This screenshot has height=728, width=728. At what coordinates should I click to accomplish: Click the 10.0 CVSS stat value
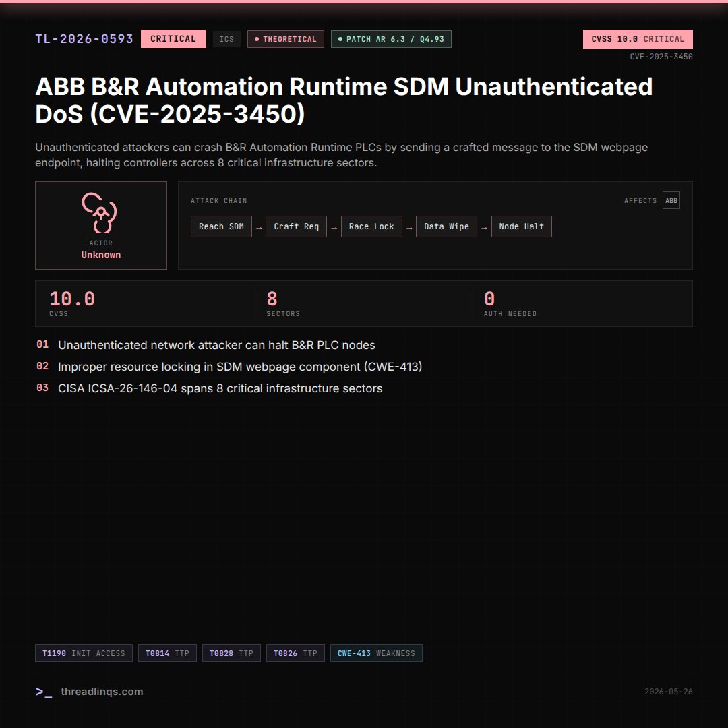tap(72, 299)
